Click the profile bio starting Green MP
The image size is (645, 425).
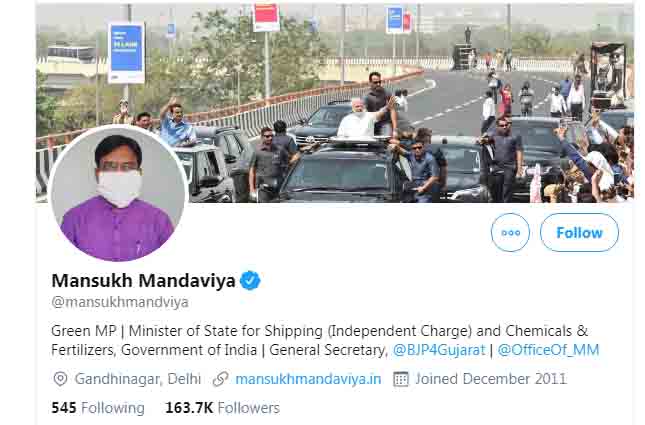click(x=325, y=341)
